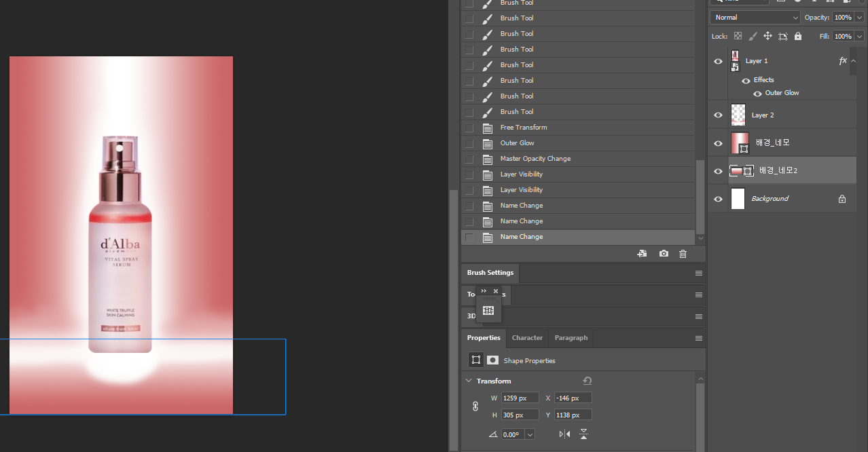Close the floating mini panel
Viewport: 868px width, 452px height.
click(496, 291)
